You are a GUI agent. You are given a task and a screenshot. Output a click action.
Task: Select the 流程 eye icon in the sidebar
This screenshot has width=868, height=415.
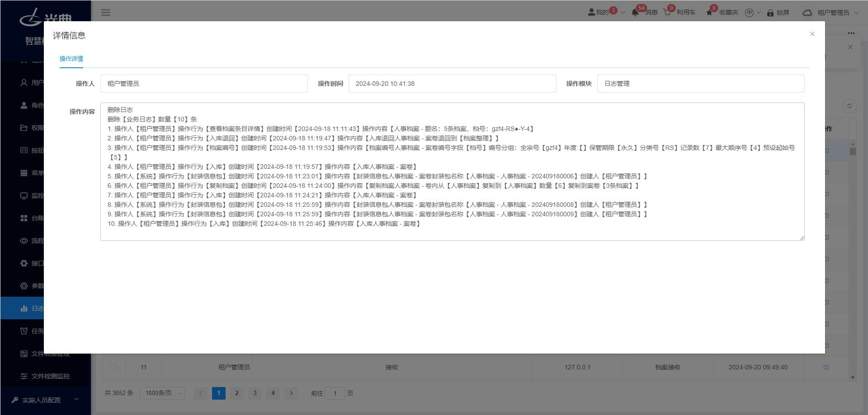pos(24,241)
